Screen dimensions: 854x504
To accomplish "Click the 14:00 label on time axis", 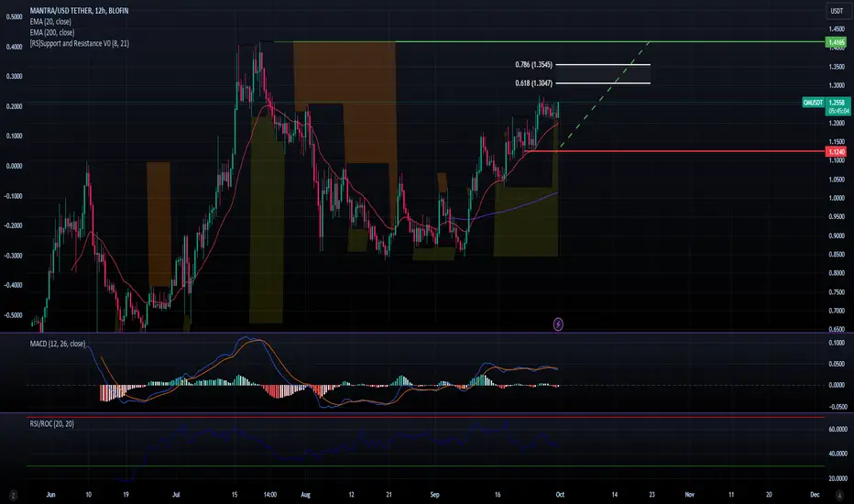I will tap(270, 495).
